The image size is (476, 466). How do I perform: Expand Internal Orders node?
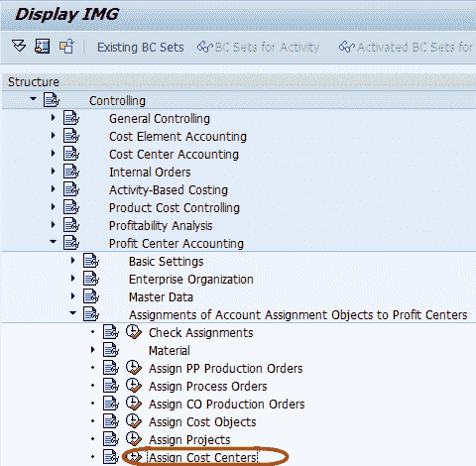[x=53, y=171]
